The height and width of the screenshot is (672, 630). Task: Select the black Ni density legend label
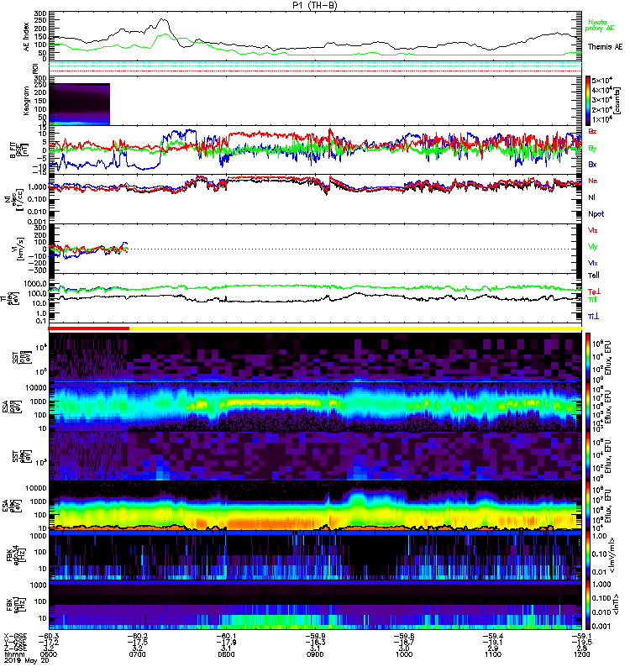coord(591,197)
